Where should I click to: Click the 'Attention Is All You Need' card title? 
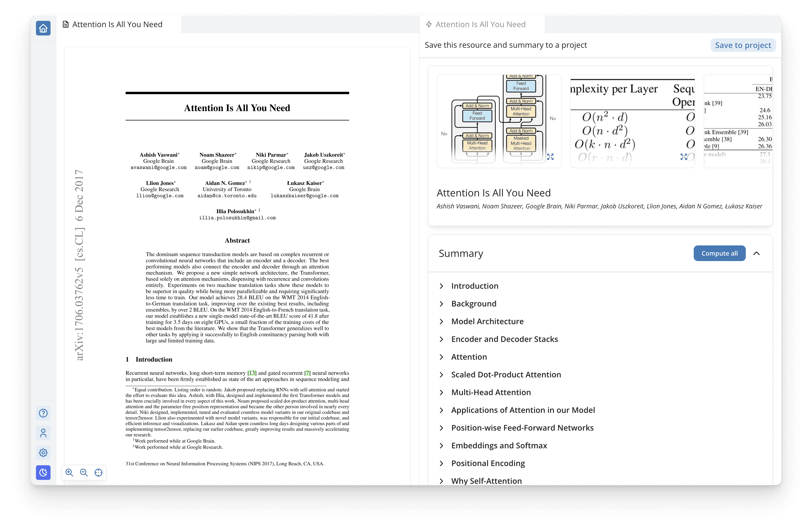[494, 193]
